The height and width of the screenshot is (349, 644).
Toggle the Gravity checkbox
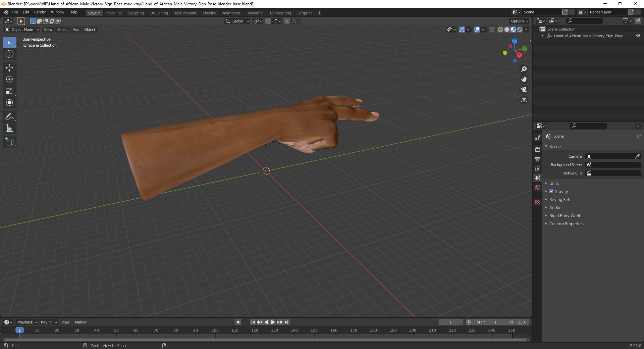[x=551, y=191]
